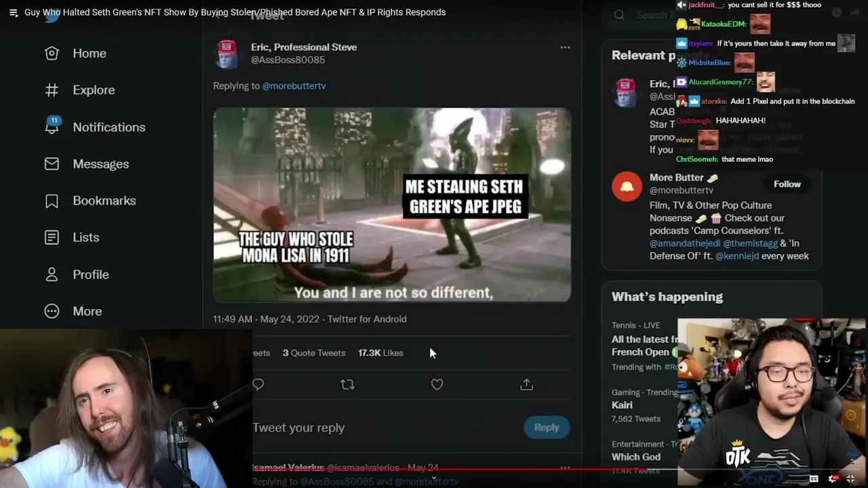
Task: Click the tweet author's avatar with red cap
Action: (x=226, y=54)
